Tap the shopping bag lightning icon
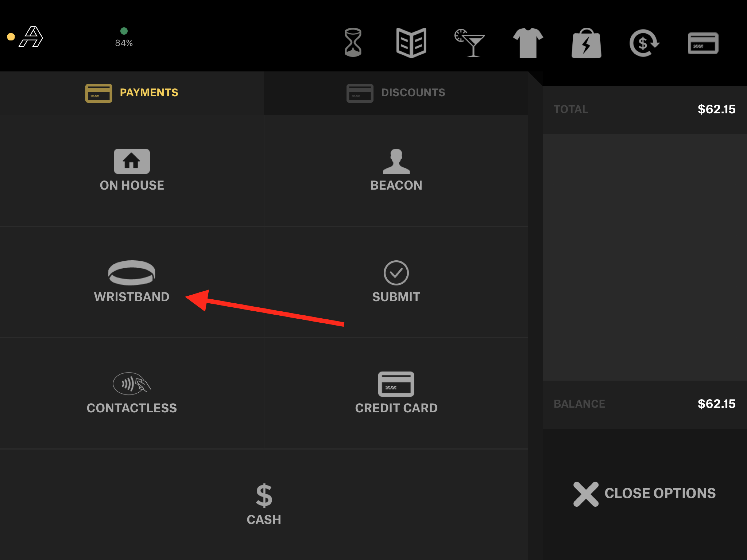Screen dimensions: 747x560 [586, 43]
